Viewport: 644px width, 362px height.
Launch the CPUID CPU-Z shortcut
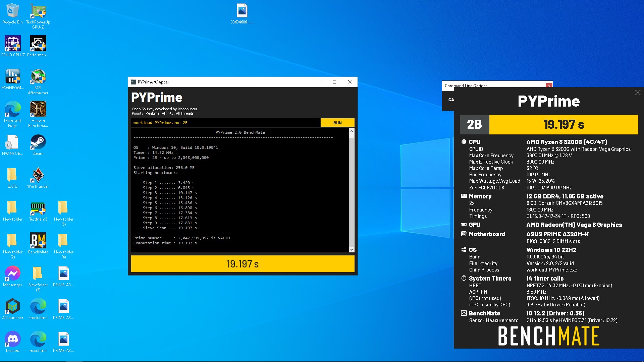tap(12, 46)
